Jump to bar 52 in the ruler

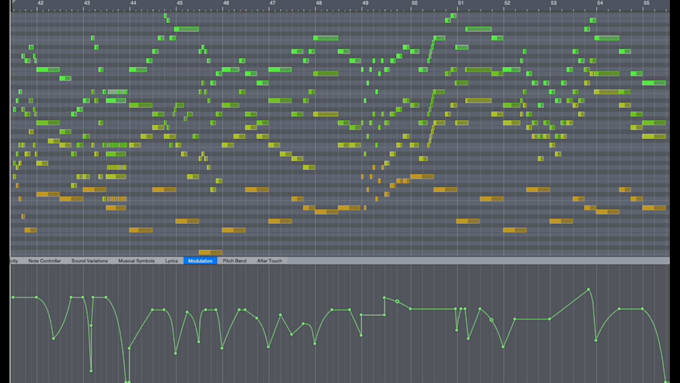pos(507,3)
